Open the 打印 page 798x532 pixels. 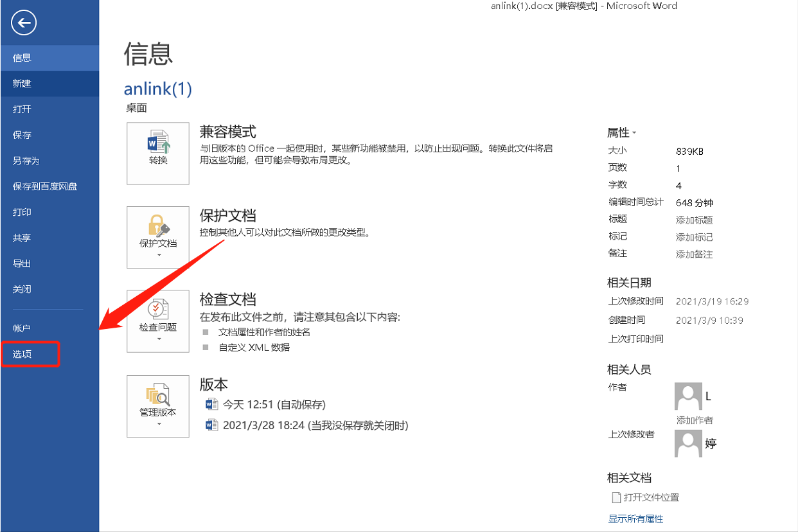tap(49, 212)
